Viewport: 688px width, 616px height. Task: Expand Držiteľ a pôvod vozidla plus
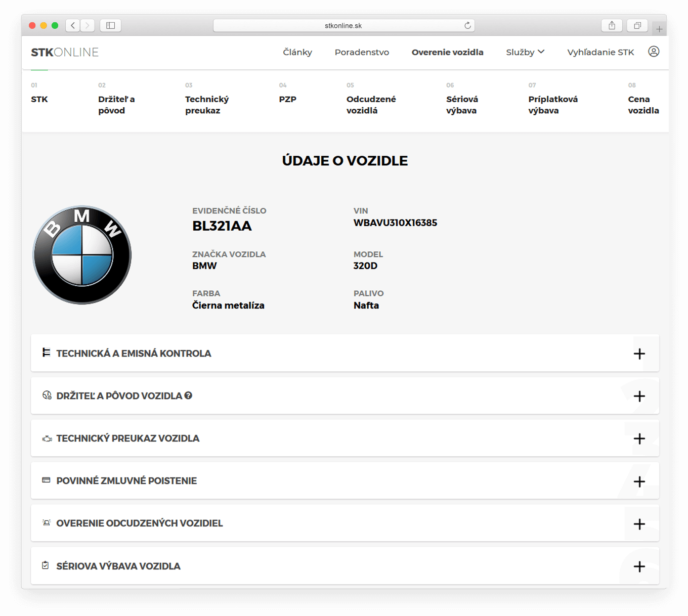pos(639,396)
